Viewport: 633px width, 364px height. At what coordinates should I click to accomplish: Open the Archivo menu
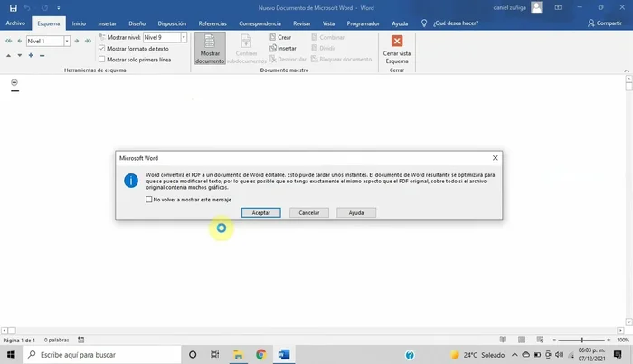(15, 23)
